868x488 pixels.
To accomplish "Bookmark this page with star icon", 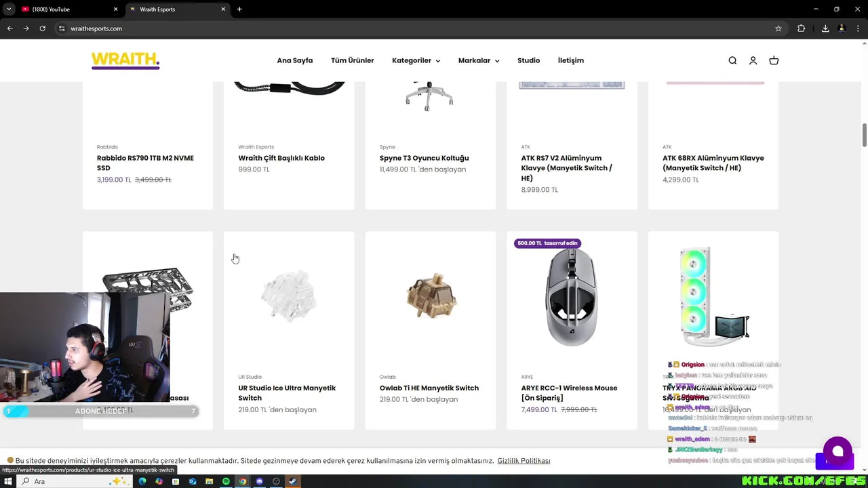I will click(x=778, y=28).
